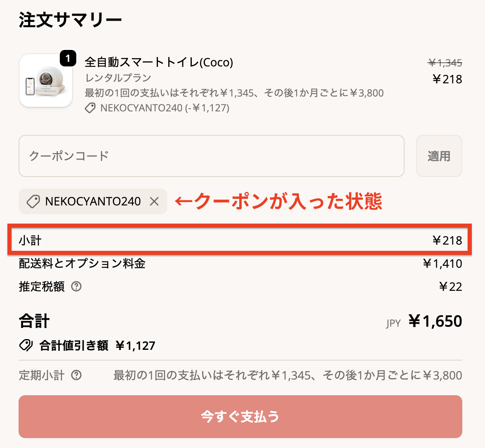Click the 小計 row label
Viewport: 485px width, 448px height.
[30, 241]
